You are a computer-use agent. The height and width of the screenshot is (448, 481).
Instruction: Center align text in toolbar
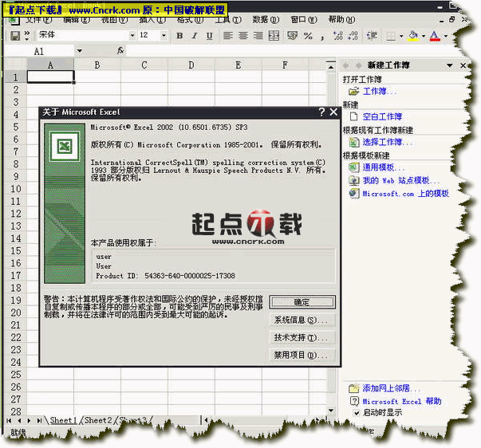(243, 36)
